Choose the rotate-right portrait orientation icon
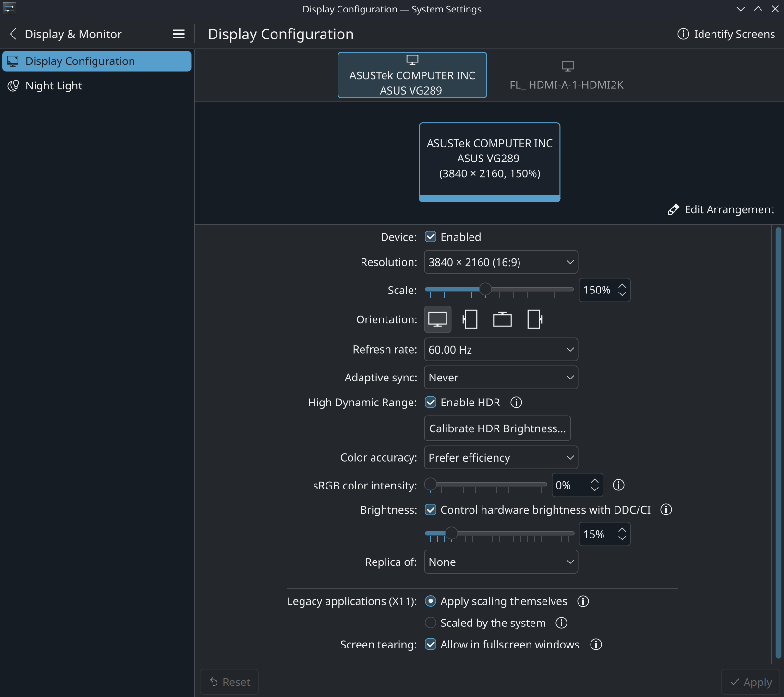784x697 pixels. pyautogui.click(x=534, y=319)
